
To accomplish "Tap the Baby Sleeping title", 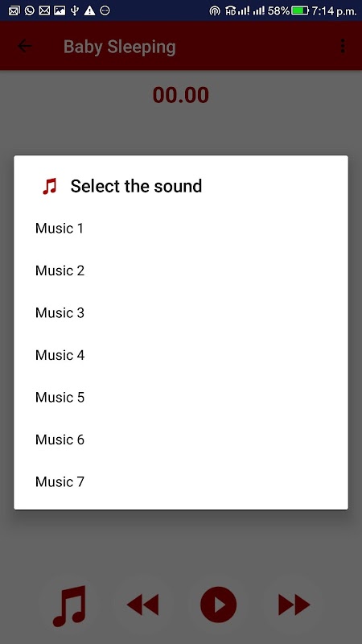I will point(119,47).
